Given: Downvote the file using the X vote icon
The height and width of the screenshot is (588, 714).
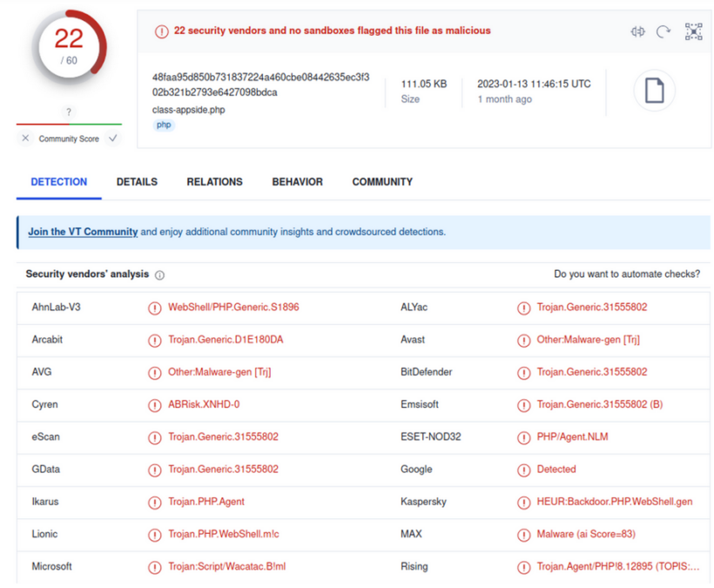Looking at the screenshot, I should click(x=25, y=138).
